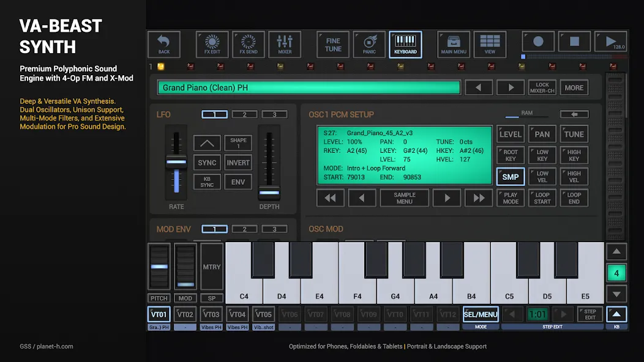
Task: Toggle LFO Invert
Action: [x=238, y=163]
